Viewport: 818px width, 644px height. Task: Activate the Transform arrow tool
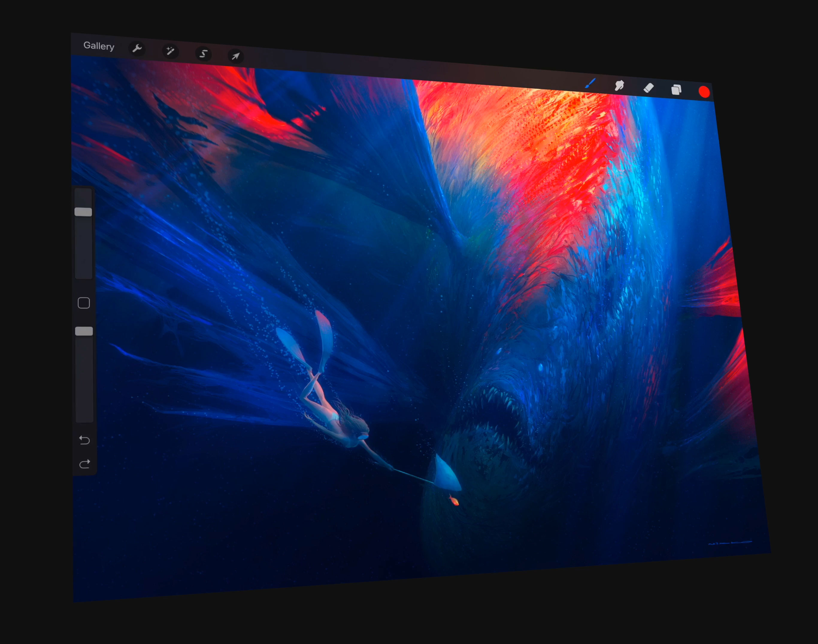pos(236,56)
